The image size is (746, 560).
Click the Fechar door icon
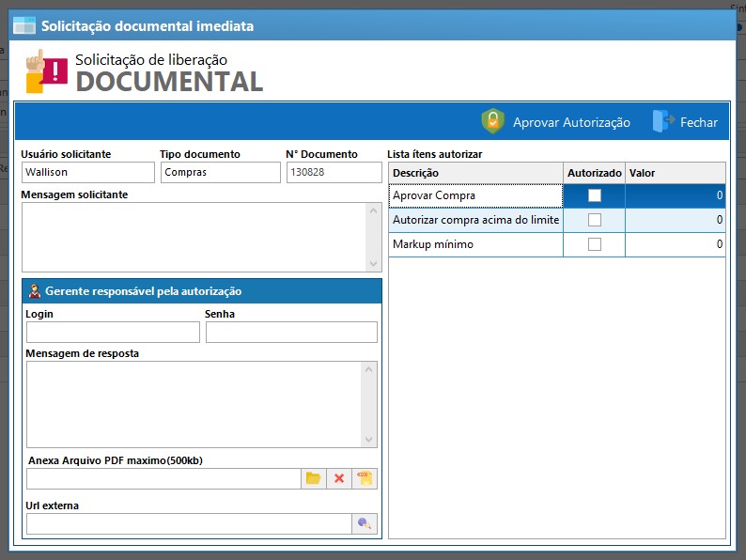(662, 121)
